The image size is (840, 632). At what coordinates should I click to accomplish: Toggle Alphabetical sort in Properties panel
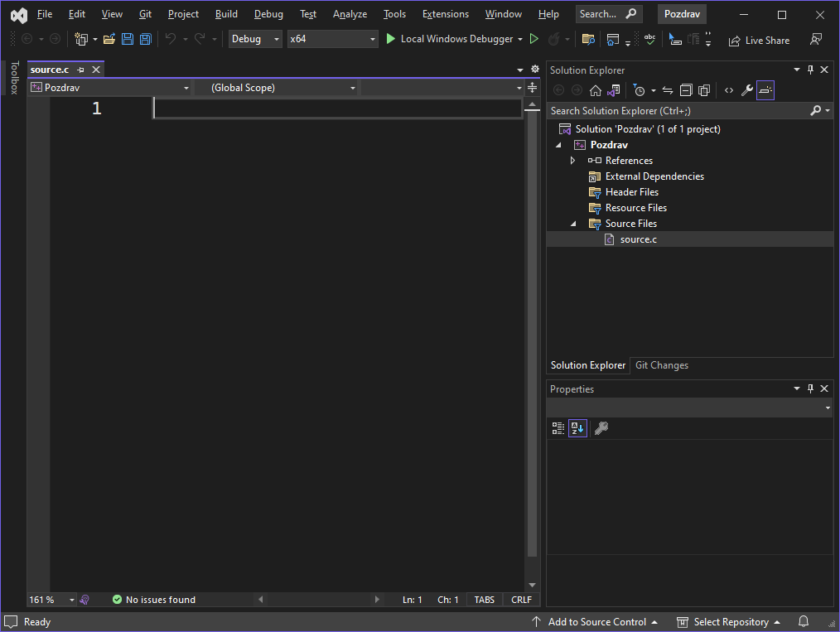[577, 428]
